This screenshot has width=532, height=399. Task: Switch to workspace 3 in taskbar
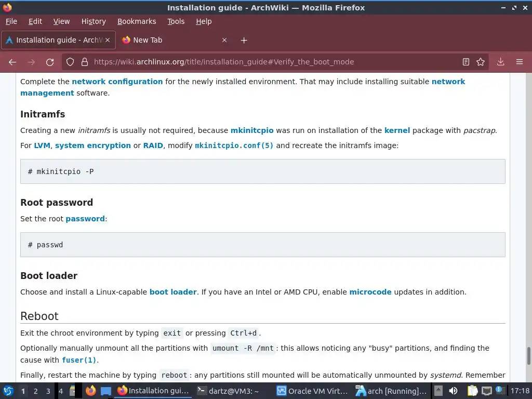[48, 391]
